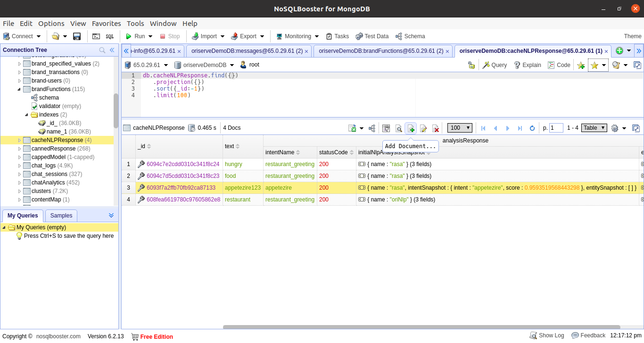Expand the cannedResponse collection node
The height and width of the screenshot is (343, 644).
coord(19,149)
